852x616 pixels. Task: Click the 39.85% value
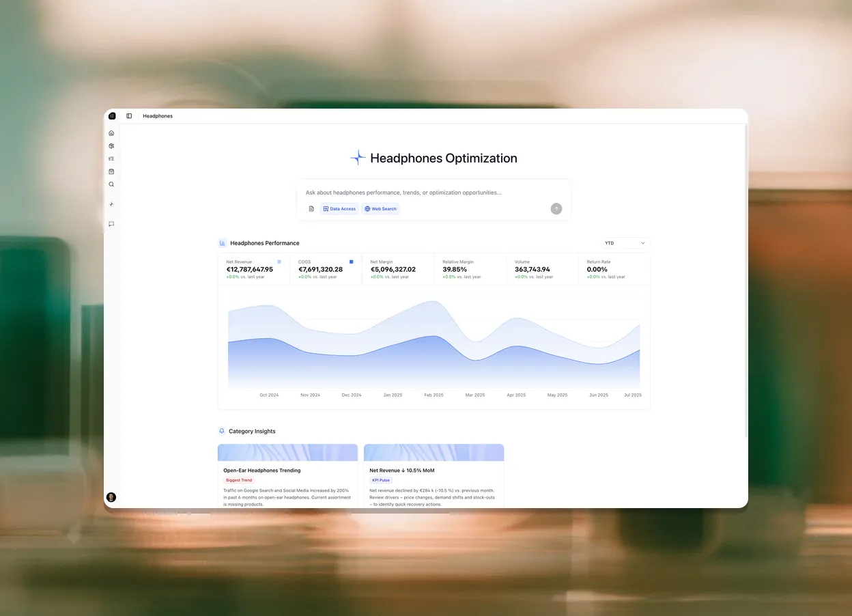[x=455, y=269]
